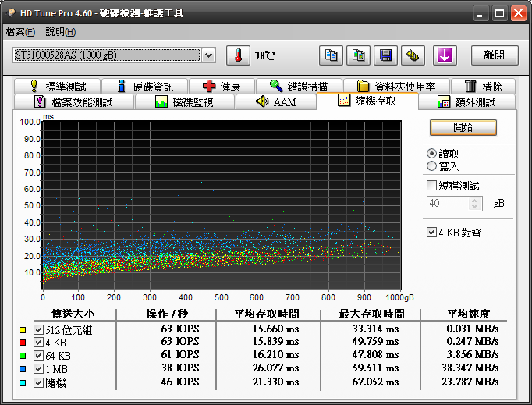Click the 傳送大小 column header

[x=73, y=314]
